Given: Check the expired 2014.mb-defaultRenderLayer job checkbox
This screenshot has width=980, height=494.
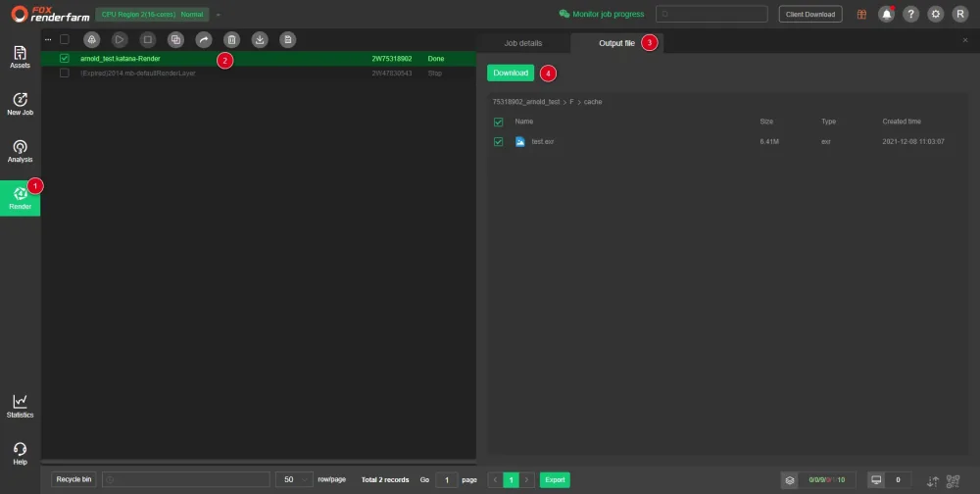Looking at the screenshot, I should pos(65,74).
